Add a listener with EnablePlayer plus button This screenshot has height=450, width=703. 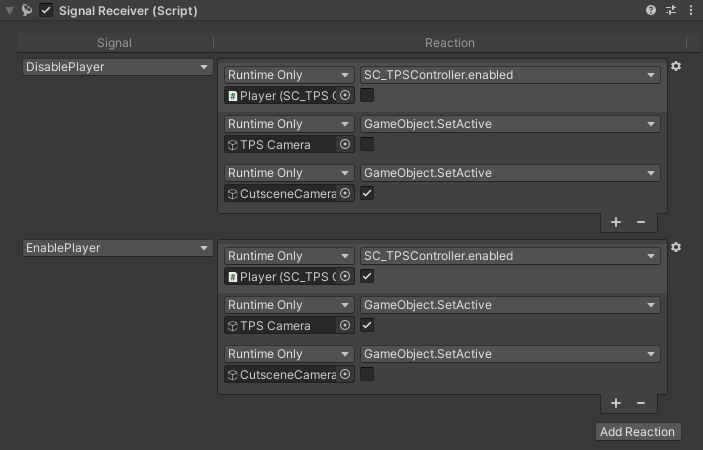(x=616, y=403)
